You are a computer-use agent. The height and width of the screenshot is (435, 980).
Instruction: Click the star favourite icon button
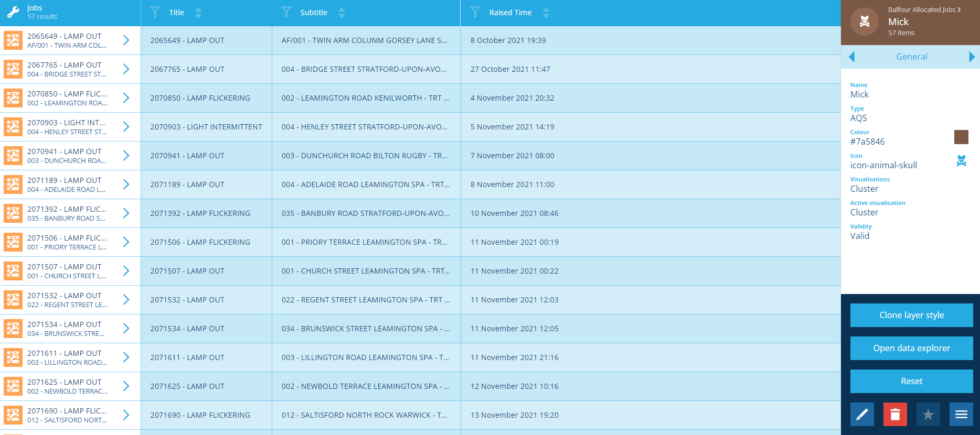coord(928,415)
